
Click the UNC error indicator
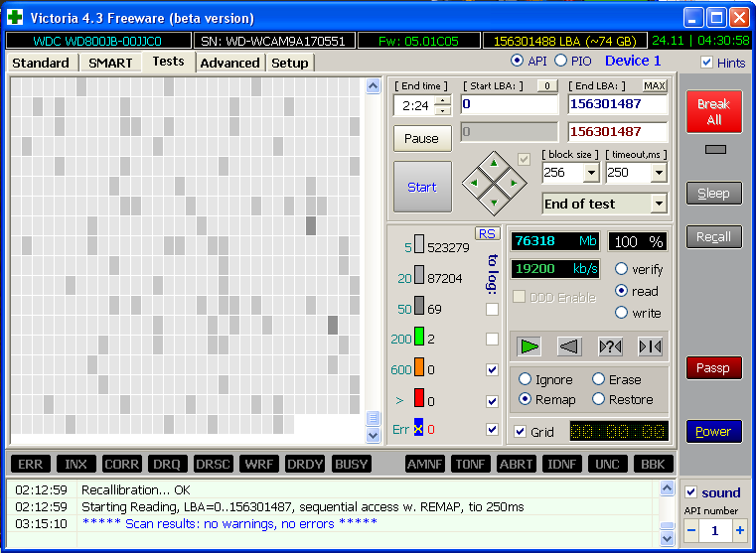click(607, 464)
